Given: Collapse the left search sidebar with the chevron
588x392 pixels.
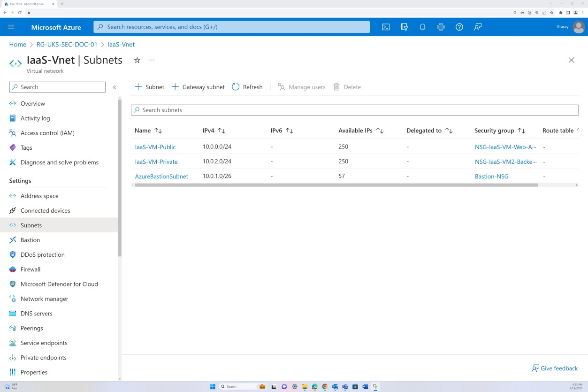Looking at the screenshot, I should [114, 87].
